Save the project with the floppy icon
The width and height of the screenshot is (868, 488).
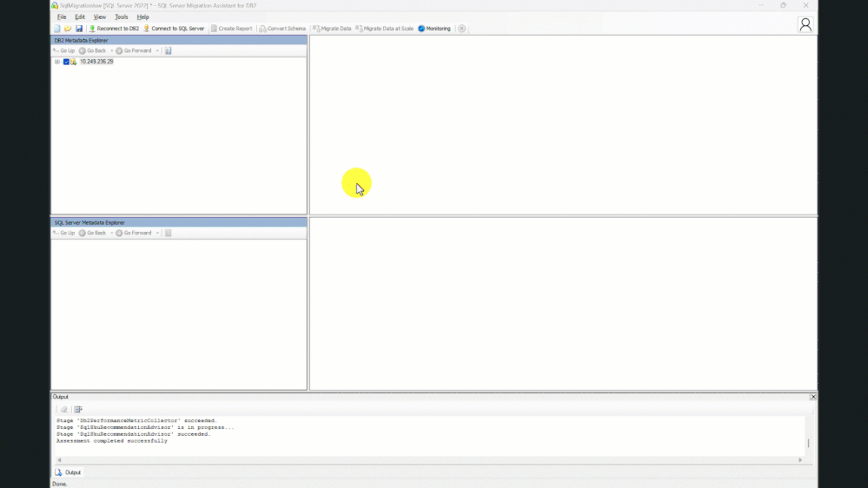78,28
